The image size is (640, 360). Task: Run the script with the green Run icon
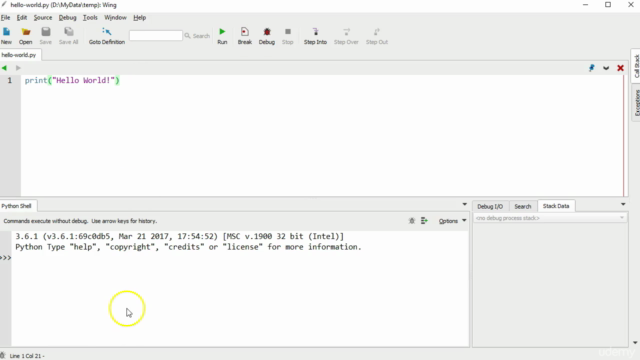pyautogui.click(x=222, y=36)
